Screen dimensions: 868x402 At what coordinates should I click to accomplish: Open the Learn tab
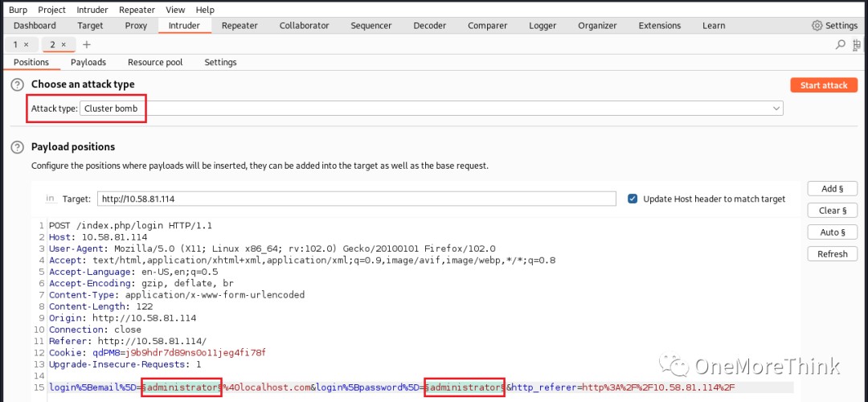coord(714,26)
